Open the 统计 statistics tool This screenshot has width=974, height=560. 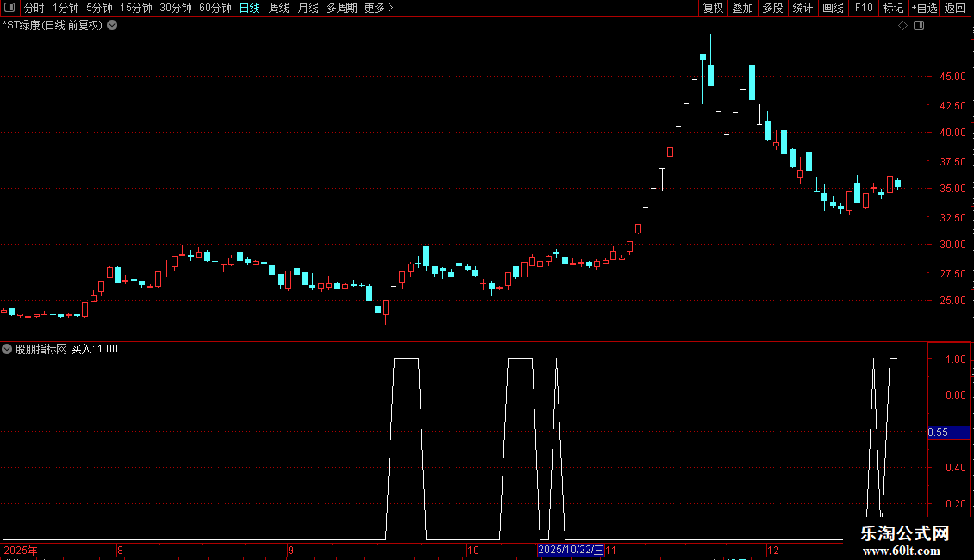tap(802, 8)
